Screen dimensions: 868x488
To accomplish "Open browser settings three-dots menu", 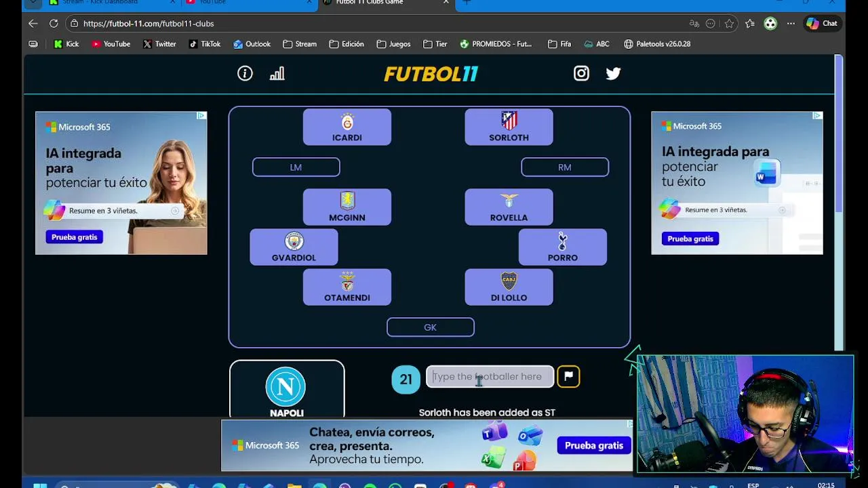I will tap(791, 24).
